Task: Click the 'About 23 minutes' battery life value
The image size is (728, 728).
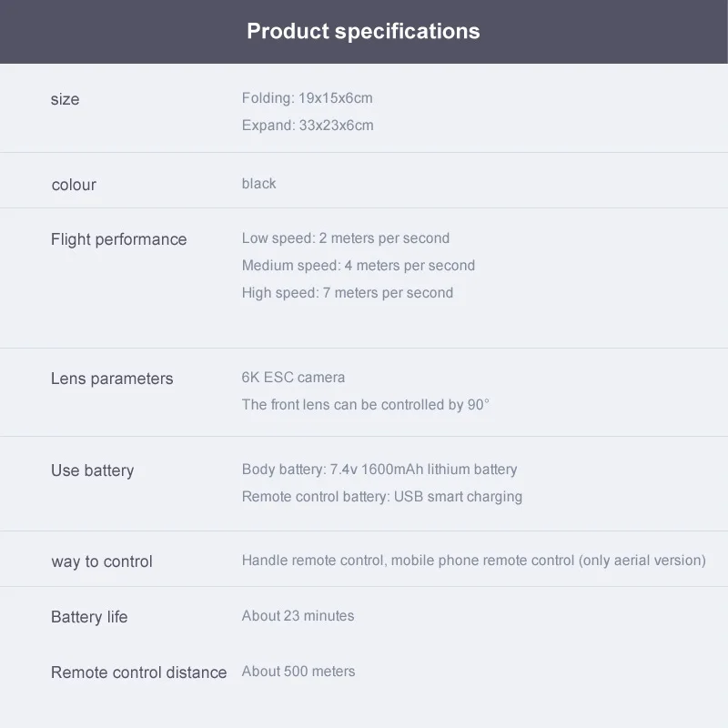Action: [x=298, y=616]
